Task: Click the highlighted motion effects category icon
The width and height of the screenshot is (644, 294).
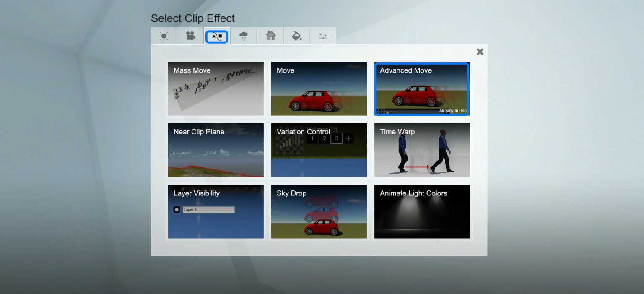Action: click(x=216, y=36)
